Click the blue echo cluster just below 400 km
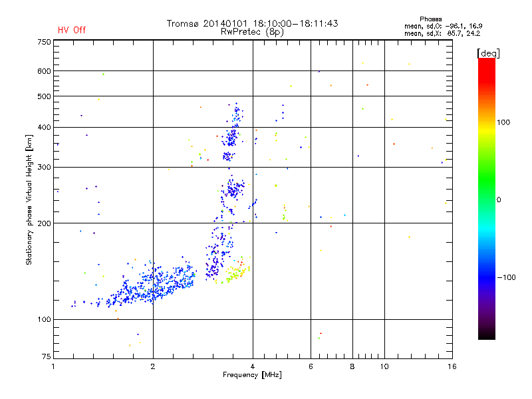Screen dimensions: 532x399 pos(232,137)
